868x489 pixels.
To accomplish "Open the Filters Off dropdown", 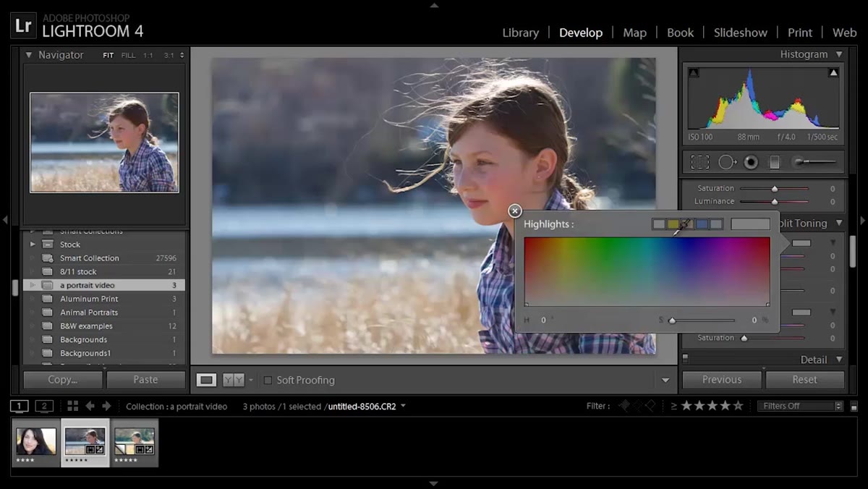I will 800,406.
